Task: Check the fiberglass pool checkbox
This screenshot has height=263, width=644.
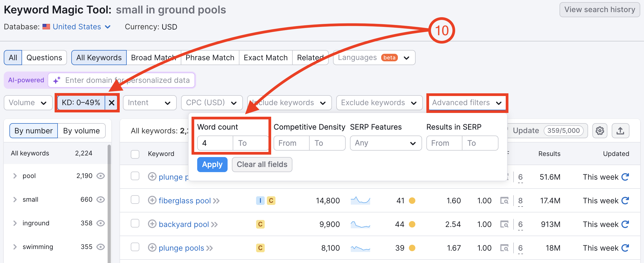Action: (x=135, y=200)
